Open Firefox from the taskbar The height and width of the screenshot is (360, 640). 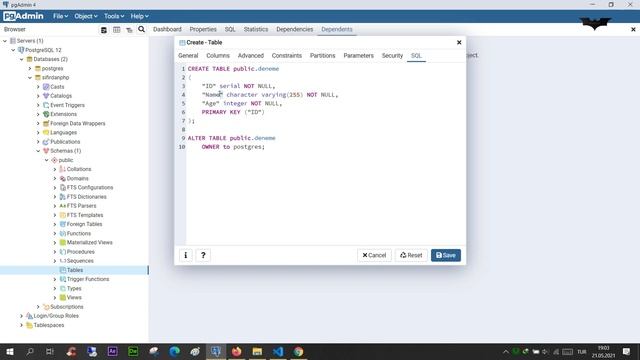click(236, 351)
